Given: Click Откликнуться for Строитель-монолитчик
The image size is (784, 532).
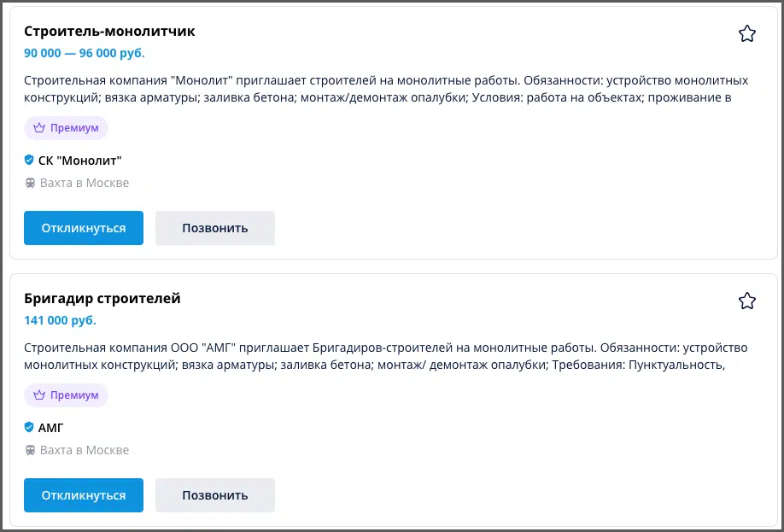Looking at the screenshot, I should click(x=84, y=228).
